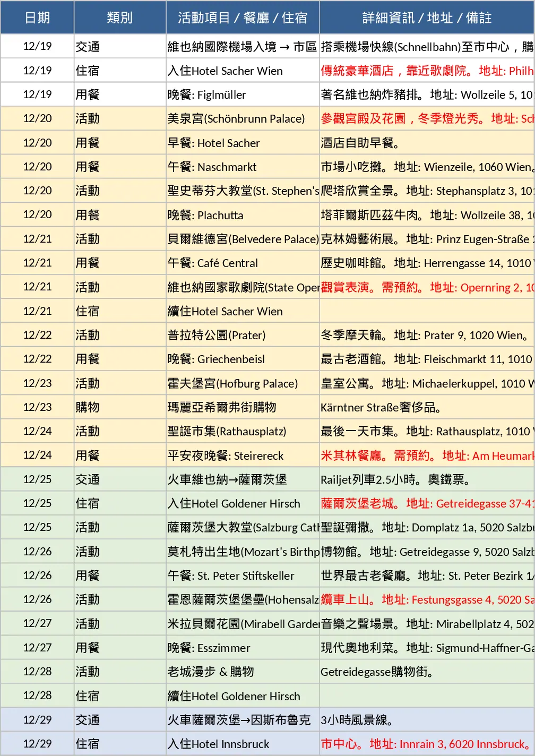535x756 pixels.
Task: Click the 最古老酒館 details cell
Action: tap(427, 359)
